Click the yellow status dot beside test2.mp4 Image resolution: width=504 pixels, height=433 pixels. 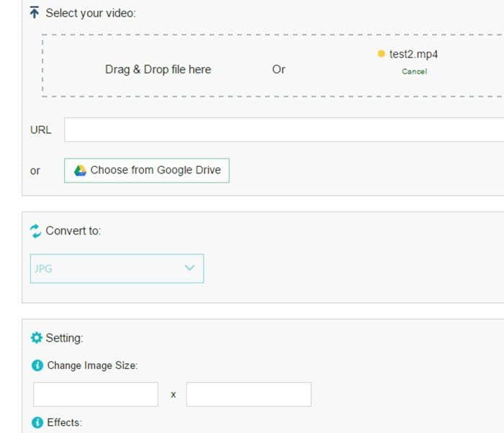pyautogui.click(x=381, y=54)
